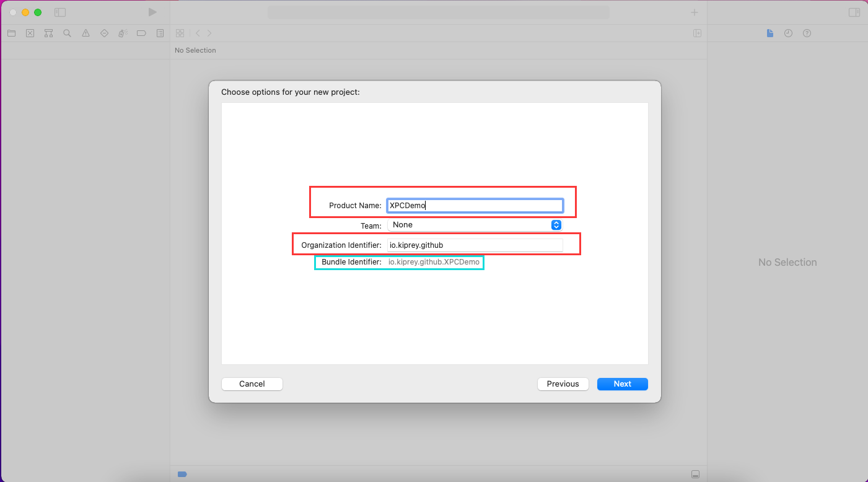Open the Source Control navigator
The width and height of the screenshot is (868, 482).
[x=30, y=33]
